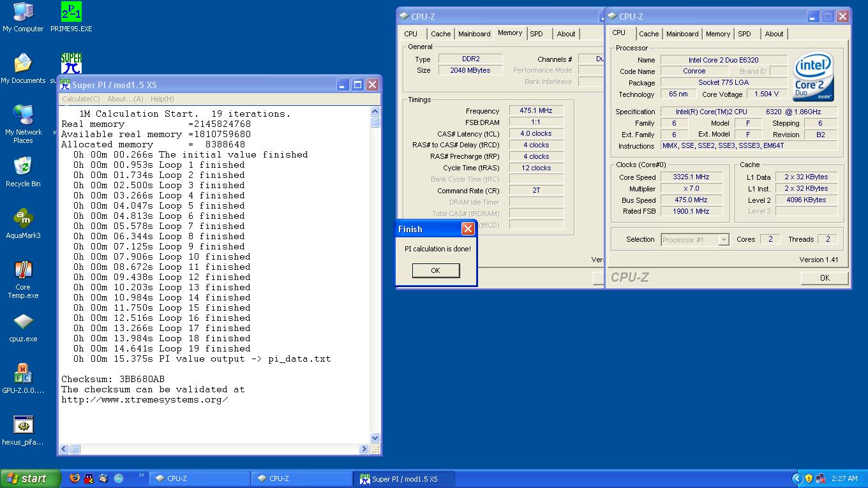Close the Finish dialog
The image size is (868, 488).
coord(468,228)
